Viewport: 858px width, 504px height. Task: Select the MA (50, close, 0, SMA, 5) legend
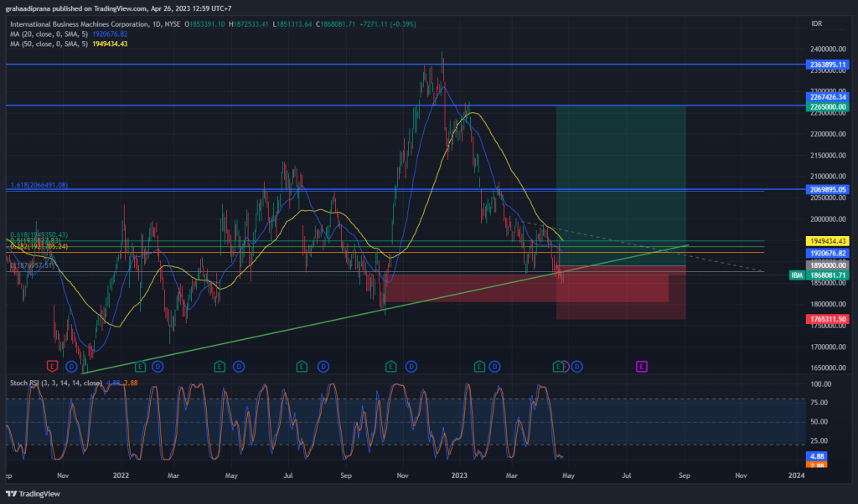[x=49, y=44]
